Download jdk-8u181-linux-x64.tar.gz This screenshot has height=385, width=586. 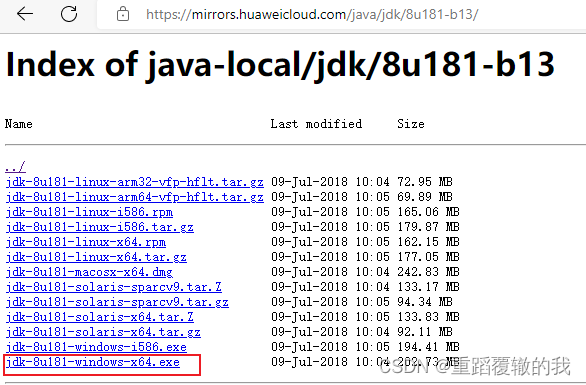coord(96,257)
